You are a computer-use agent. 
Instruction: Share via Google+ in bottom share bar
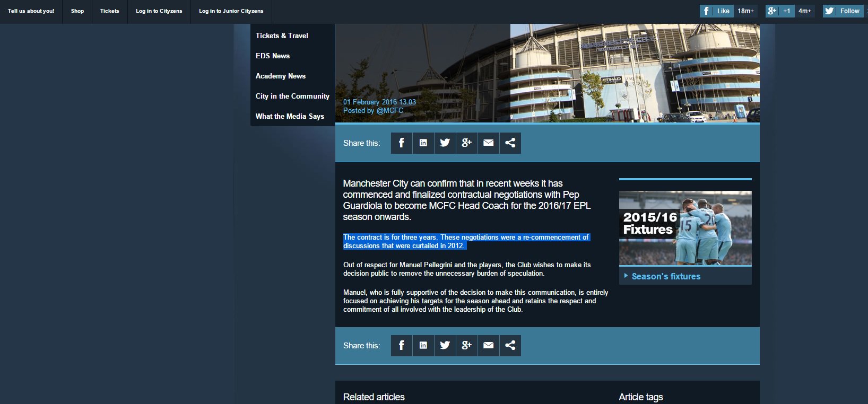click(467, 346)
